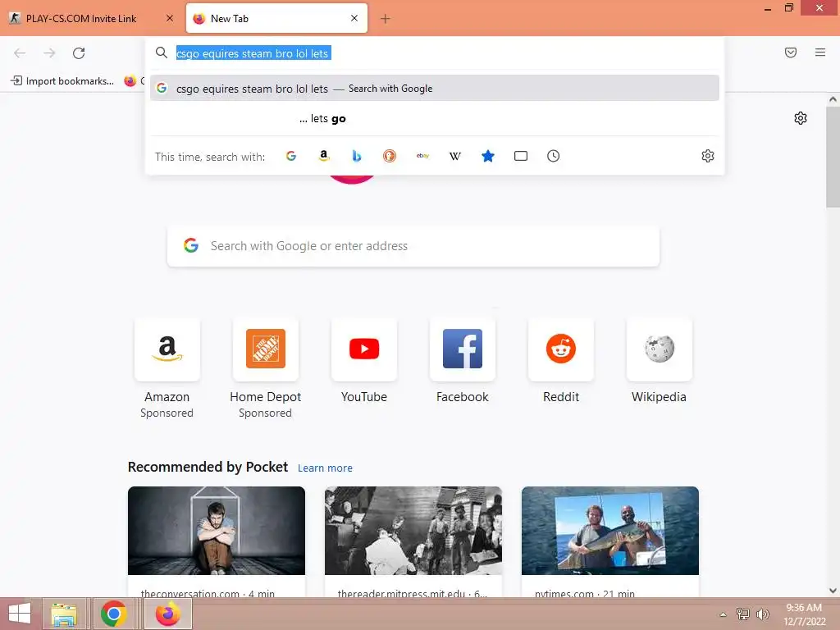This screenshot has width=840, height=630.
Task: Close the New Tab tab
Action: 354,18
